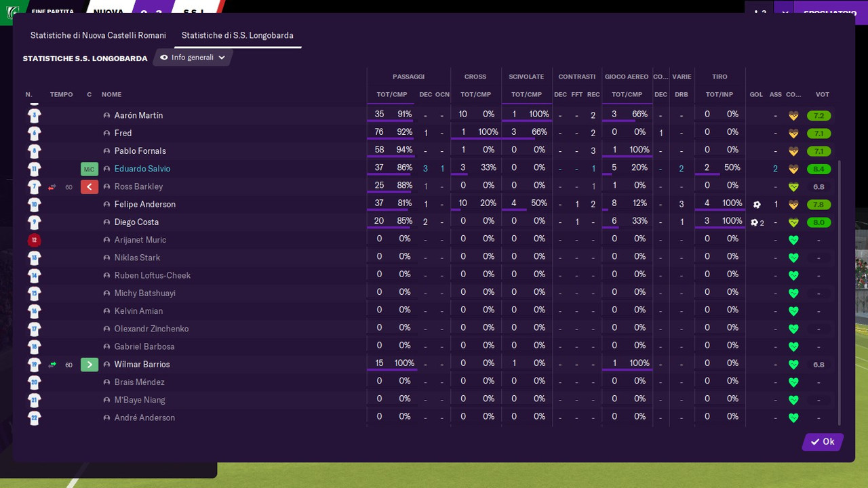Image resolution: width=868 pixels, height=488 pixels.
Task: Sort by the GOL column header
Action: [x=756, y=95]
